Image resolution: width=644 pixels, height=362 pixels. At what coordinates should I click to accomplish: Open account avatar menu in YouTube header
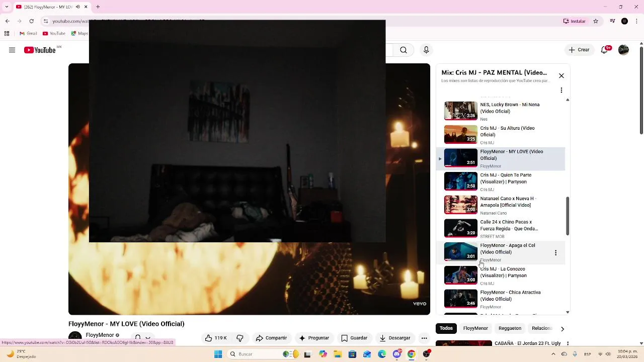pos(623,50)
